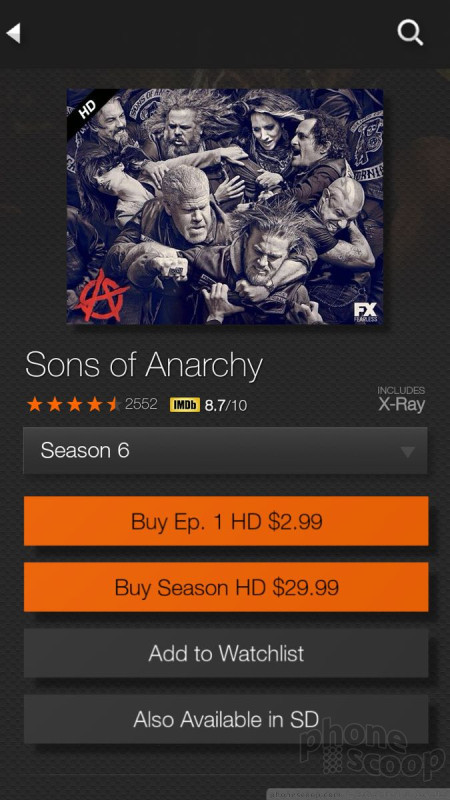Click the IMDb logo badge
Viewport: 450px width, 800px height.
pos(185,405)
